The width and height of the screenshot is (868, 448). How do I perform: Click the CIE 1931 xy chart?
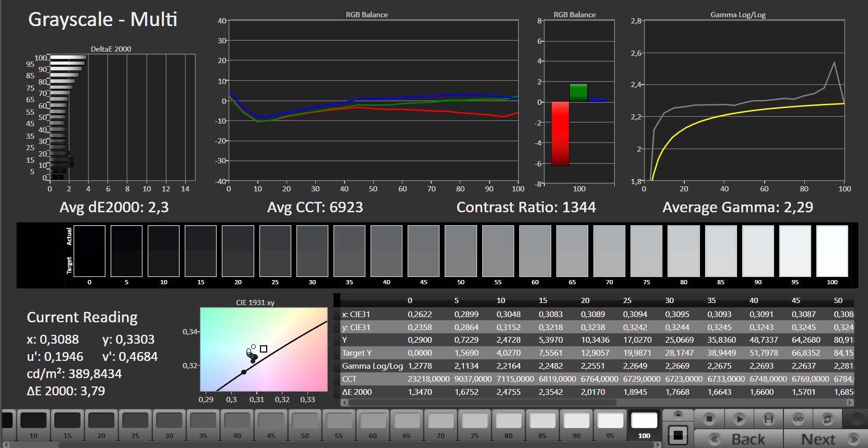(264, 349)
